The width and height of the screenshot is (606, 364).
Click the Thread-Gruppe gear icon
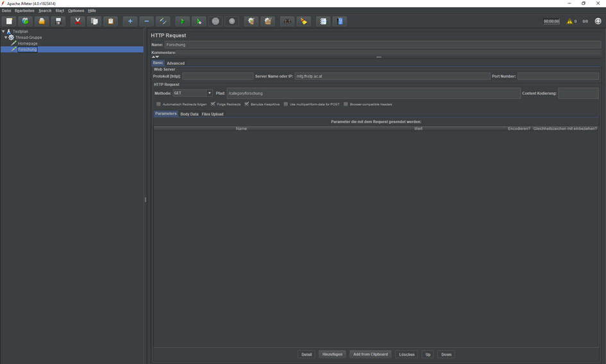(11, 37)
